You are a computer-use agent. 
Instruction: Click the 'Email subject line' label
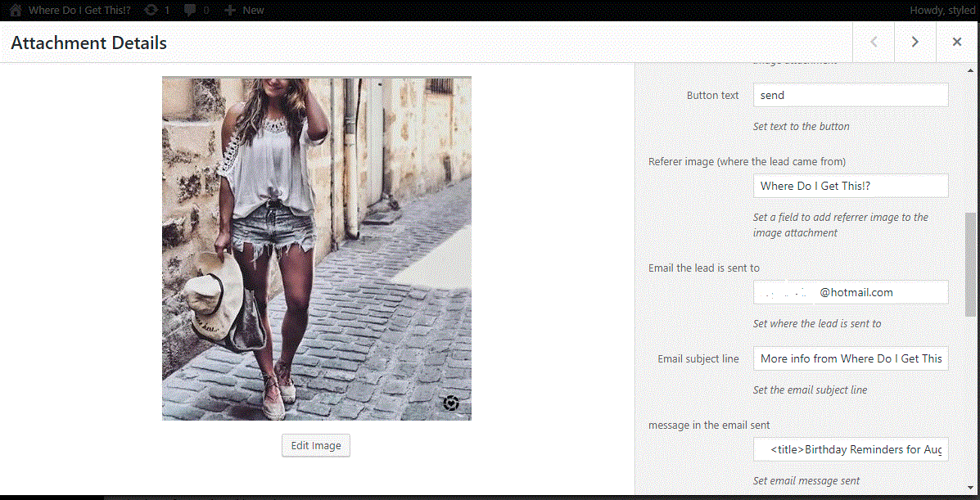[698, 358]
